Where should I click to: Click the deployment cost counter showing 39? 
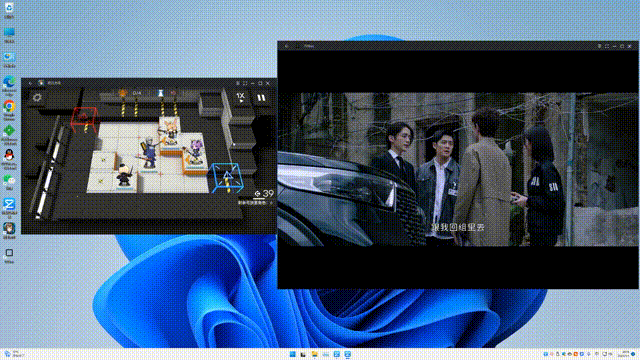264,193
